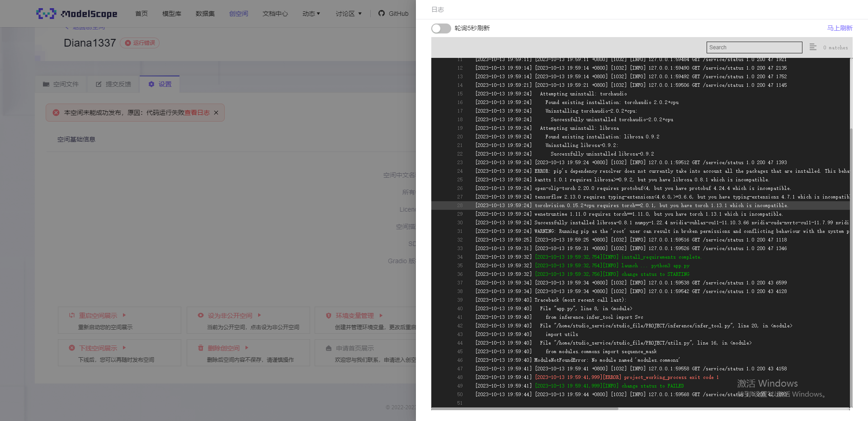
Task: Click the 运行错误 status badge
Action: 140,43
